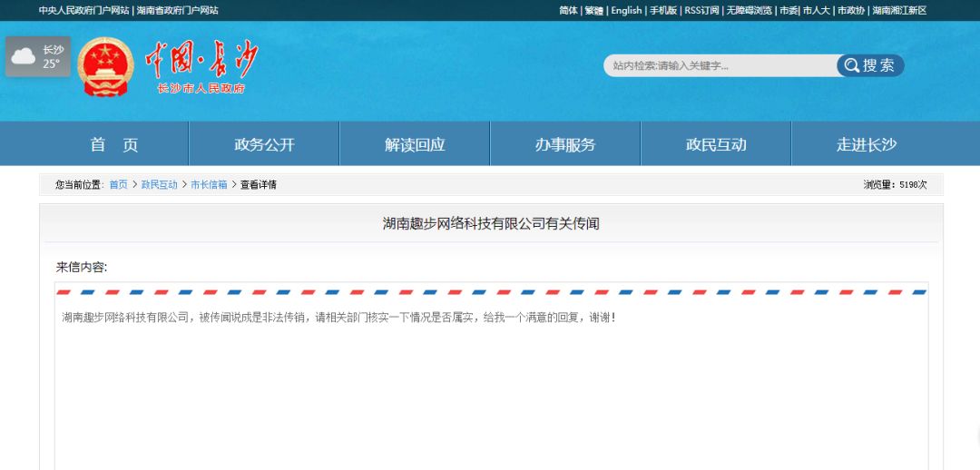Switch to the English version

tap(626, 10)
